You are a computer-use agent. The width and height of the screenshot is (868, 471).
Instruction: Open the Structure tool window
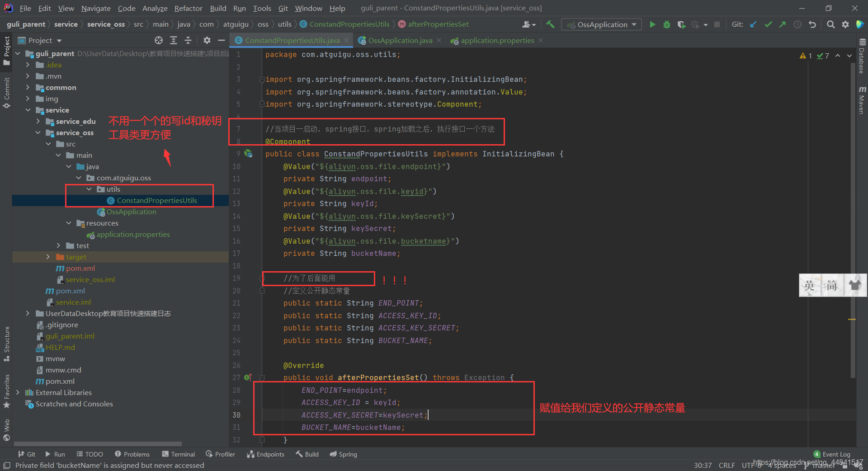tap(6, 344)
